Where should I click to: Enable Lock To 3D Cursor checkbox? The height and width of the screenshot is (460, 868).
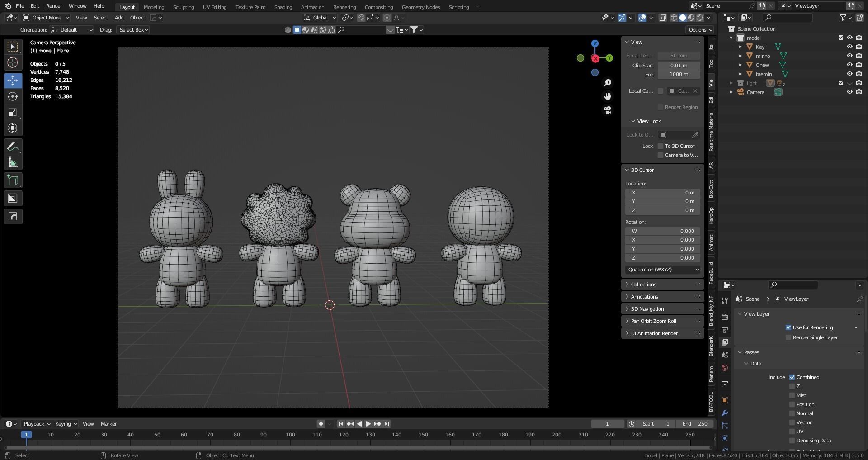(660, 146)
